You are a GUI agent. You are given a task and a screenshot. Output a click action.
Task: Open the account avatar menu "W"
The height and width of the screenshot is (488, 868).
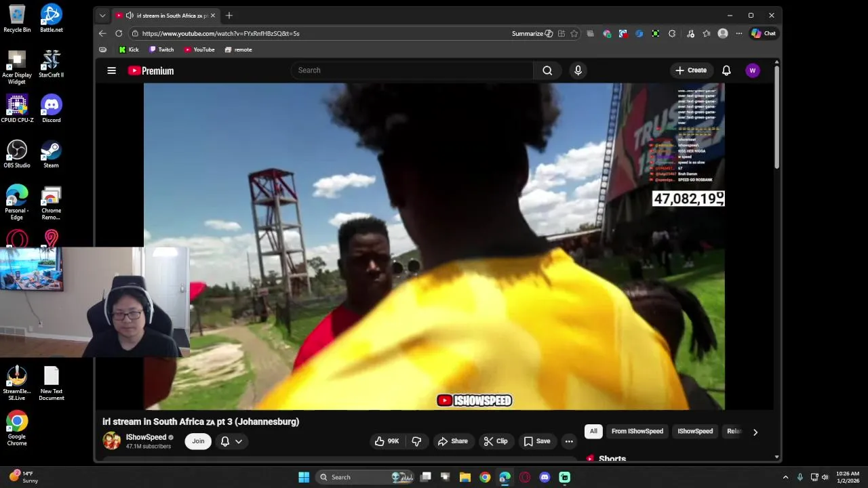pos(752,70)
